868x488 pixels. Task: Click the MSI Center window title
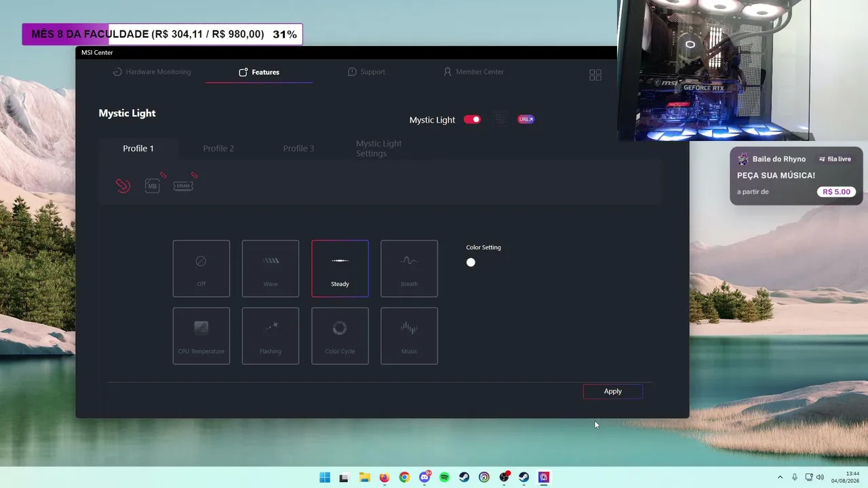tap(97, 52)
